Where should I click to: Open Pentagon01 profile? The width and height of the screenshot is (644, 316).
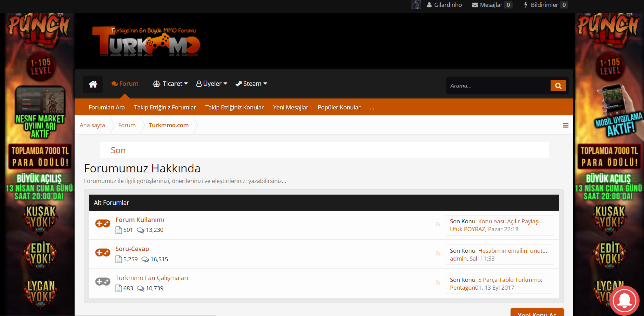(466, 288)
